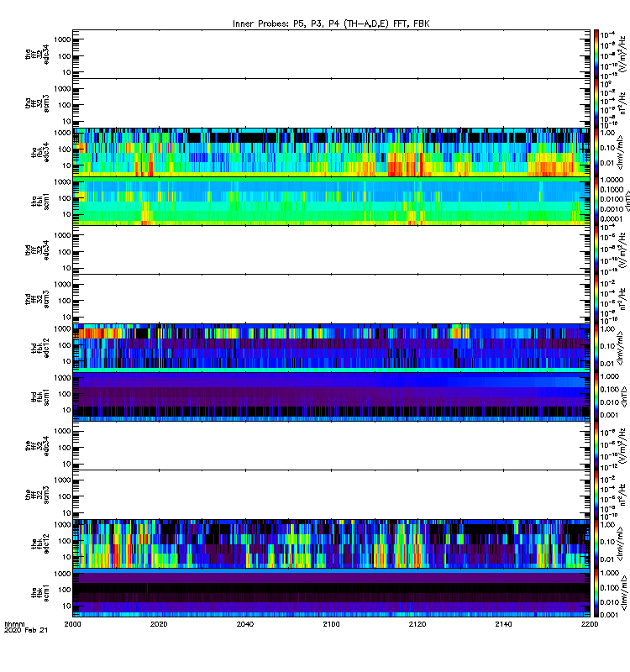630x672 pixels.
Task: Click the "10" y-tick of the fbk scm1 panel
Action: [66, 606]
